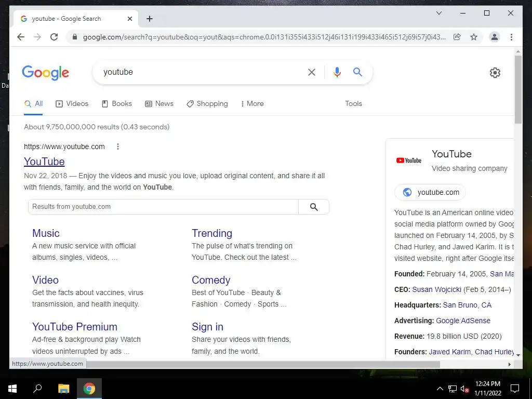Screen dimensions: 532x399
Task: Open Windows taskbar search
Action: [37, 389]
